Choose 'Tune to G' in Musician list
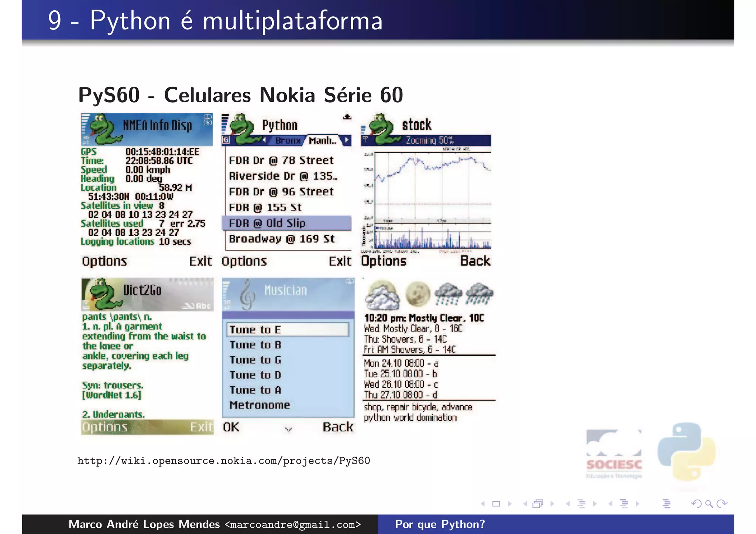756x534 pixels. 255,360
